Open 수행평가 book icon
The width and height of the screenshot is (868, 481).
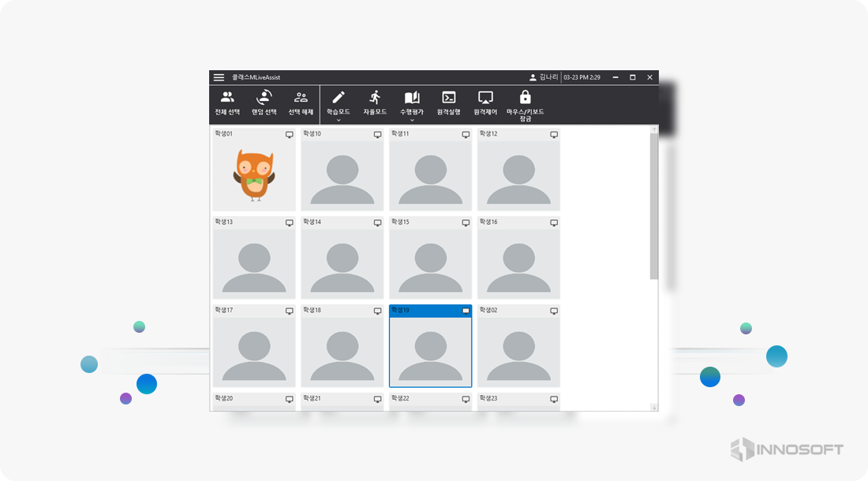click(x=412, y=98)
